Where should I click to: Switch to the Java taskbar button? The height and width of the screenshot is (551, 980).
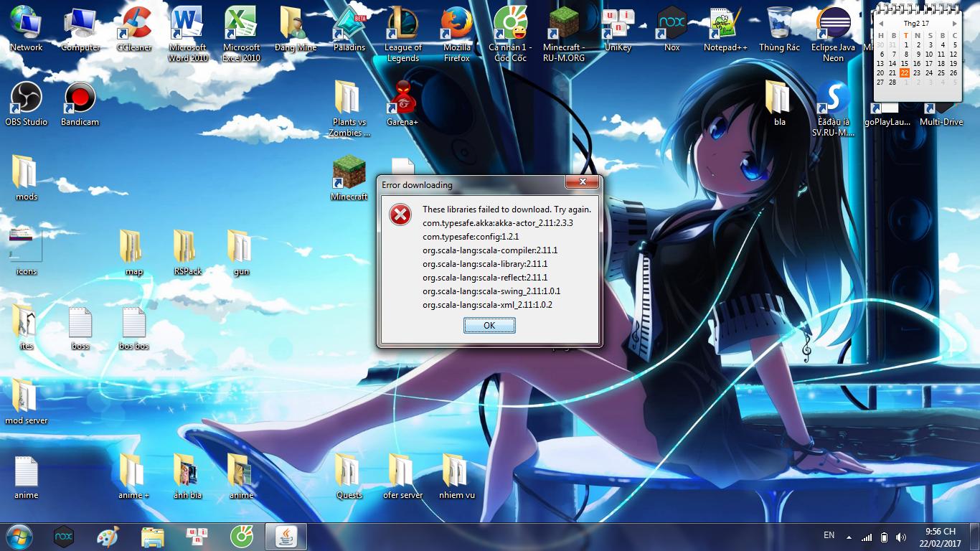pyautogui.click(x=286, y=536)
